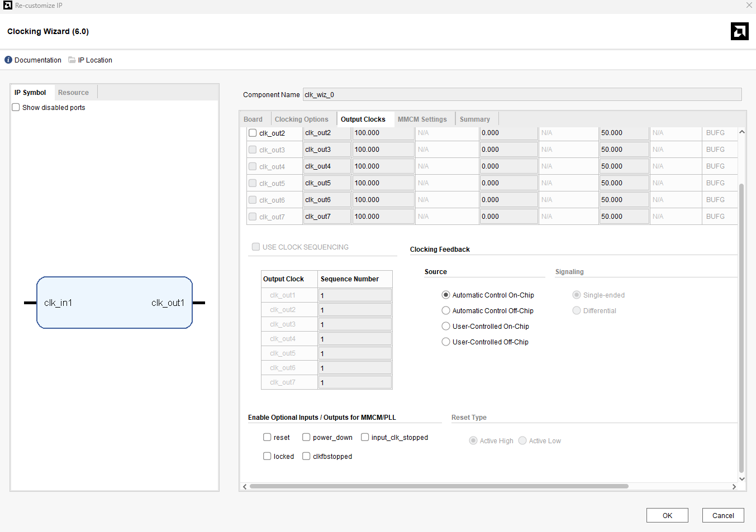Click the horizontal scroll right arrow
756x532 pixels.
pos(734,487)
